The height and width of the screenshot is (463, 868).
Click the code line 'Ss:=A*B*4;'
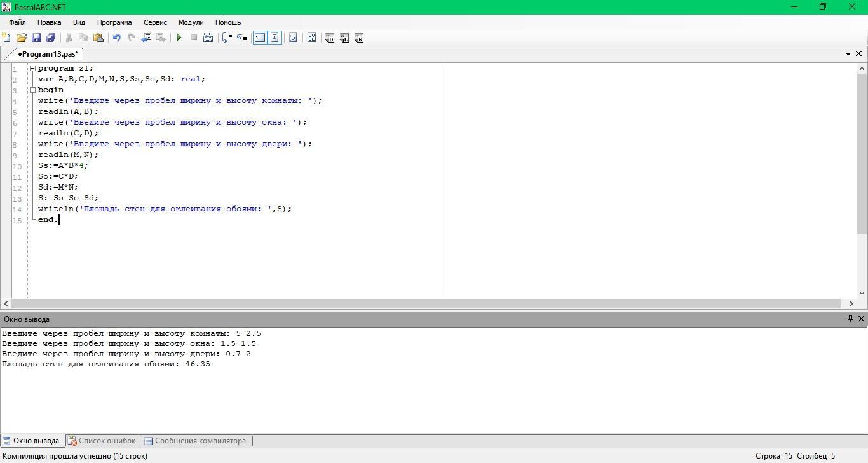(x=63, y=165)
